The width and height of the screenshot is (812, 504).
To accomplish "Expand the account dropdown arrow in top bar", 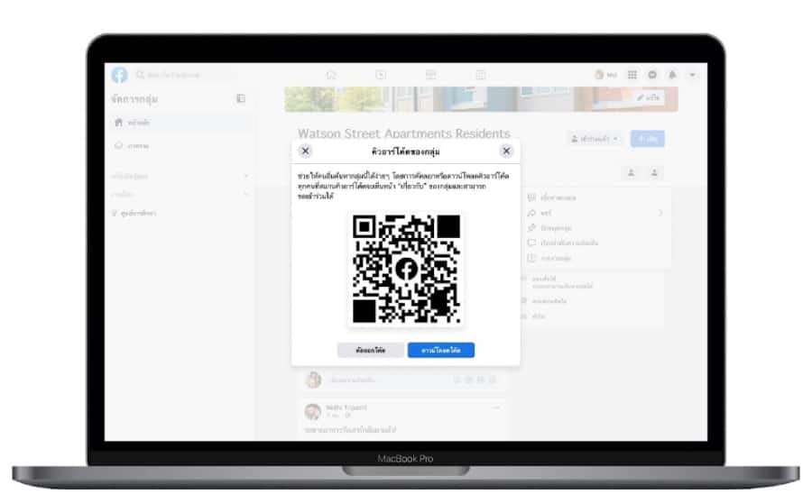I will [x=692, y=75].
